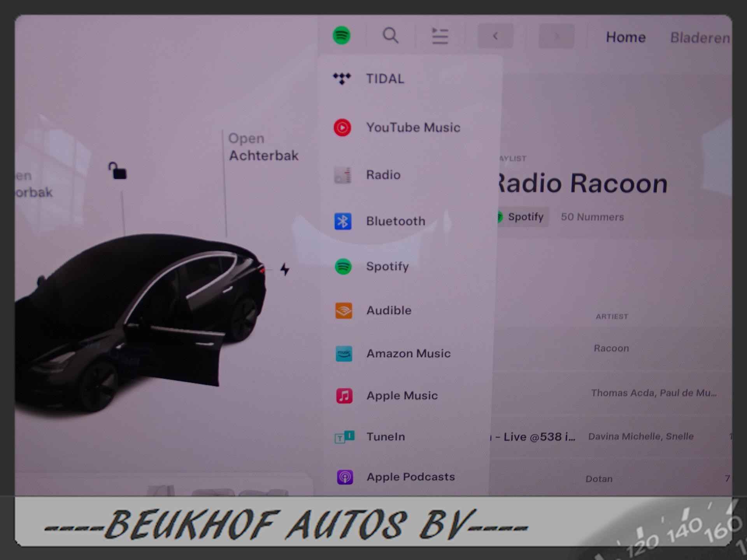Click the Live @538 track title
This screenshot has height=560, width=747.
533,437
